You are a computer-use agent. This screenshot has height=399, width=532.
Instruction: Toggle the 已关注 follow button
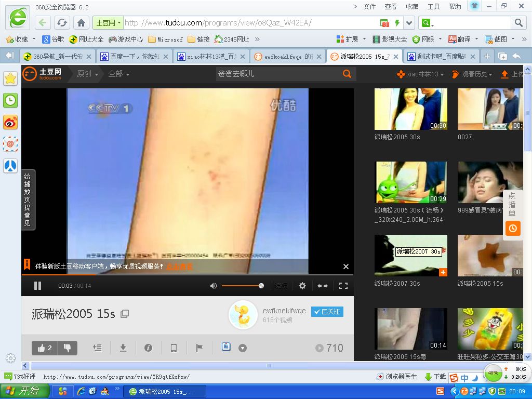click(327, 312)
